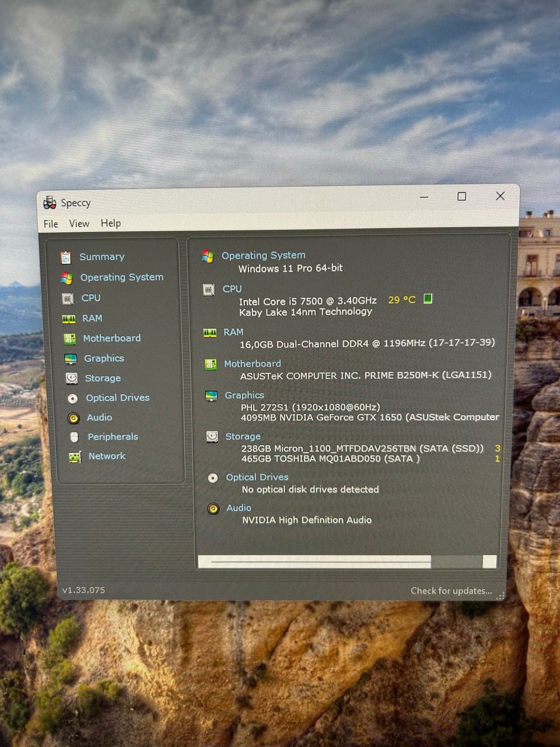Open the Optical Drives heading link
Screen dimensions: 560x747
[257, 477]
